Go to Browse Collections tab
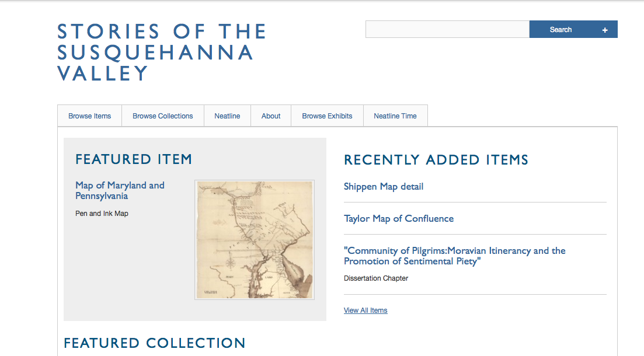The image size is (644, 356). click(162, 116)
